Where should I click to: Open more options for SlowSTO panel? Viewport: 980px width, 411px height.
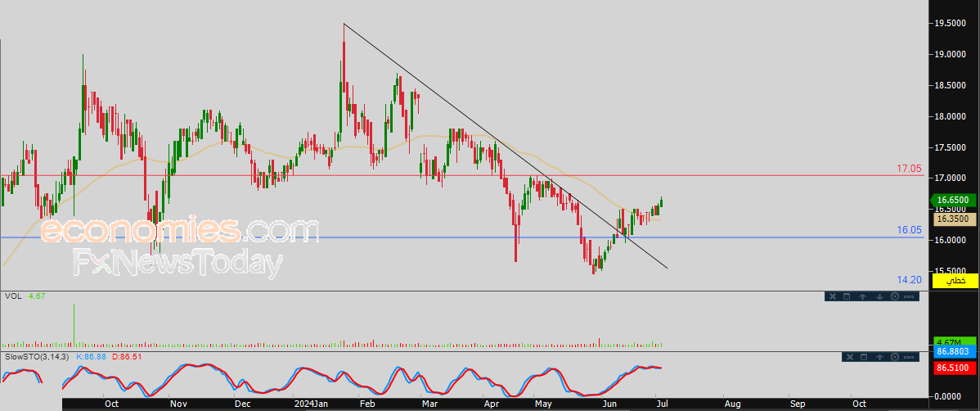pyautogui.click(x=910, y=357)
